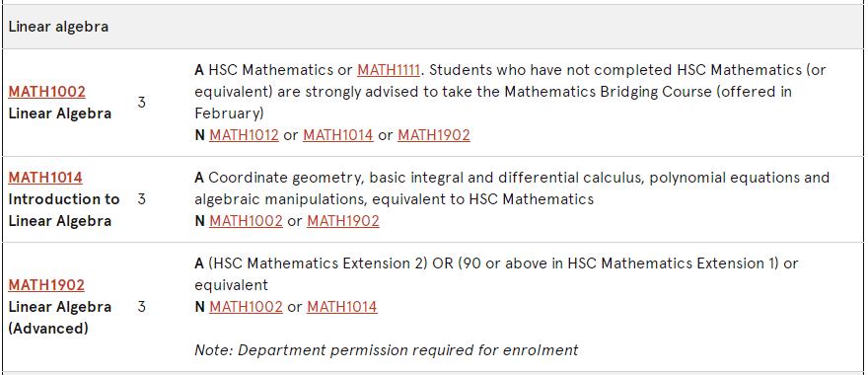Open the MATH1014 course title link
The image size is (868, 375).
pyautogui.click(x=45, y=178)
